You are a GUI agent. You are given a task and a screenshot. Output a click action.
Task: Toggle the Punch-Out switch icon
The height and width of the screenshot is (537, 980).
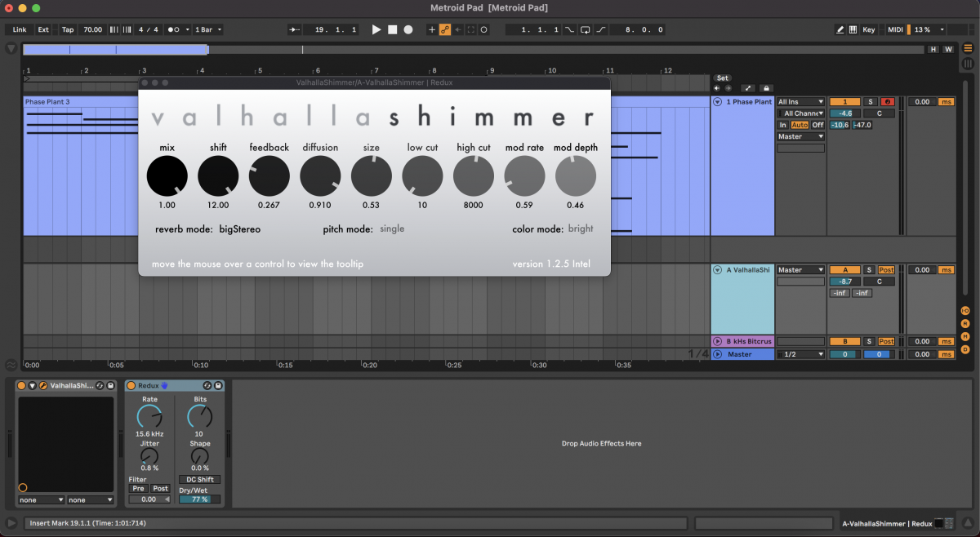click(601, 29)
